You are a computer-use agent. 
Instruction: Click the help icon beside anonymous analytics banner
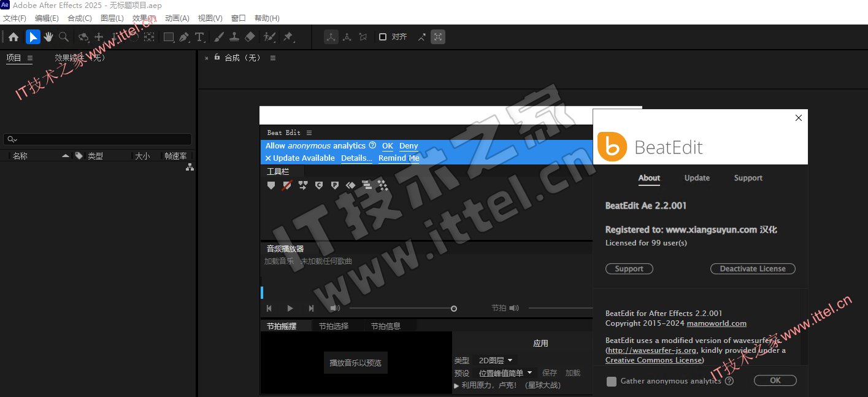tap(372, 145)
